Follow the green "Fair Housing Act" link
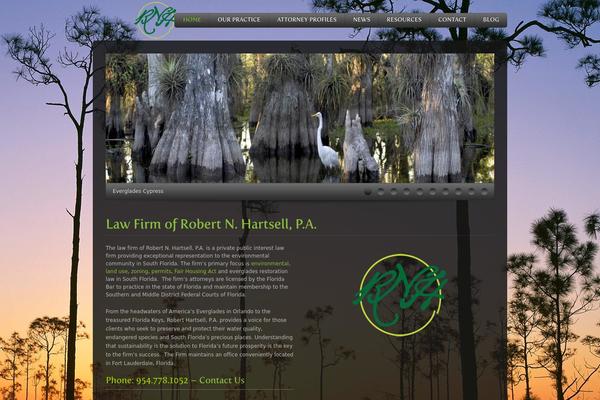Screen dimensions: 600x400 (195, 271)
